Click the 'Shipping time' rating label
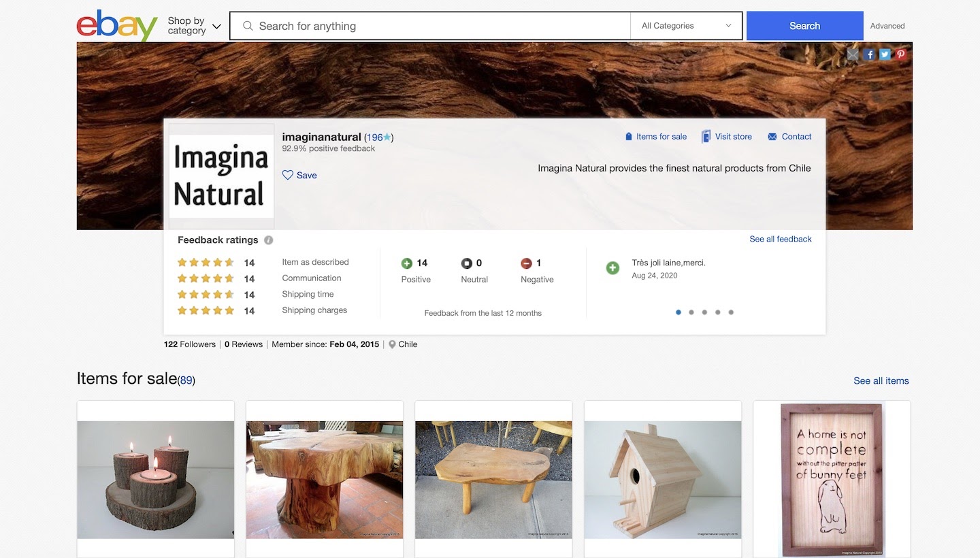This screenshot has height=558, width=980. 308,295
